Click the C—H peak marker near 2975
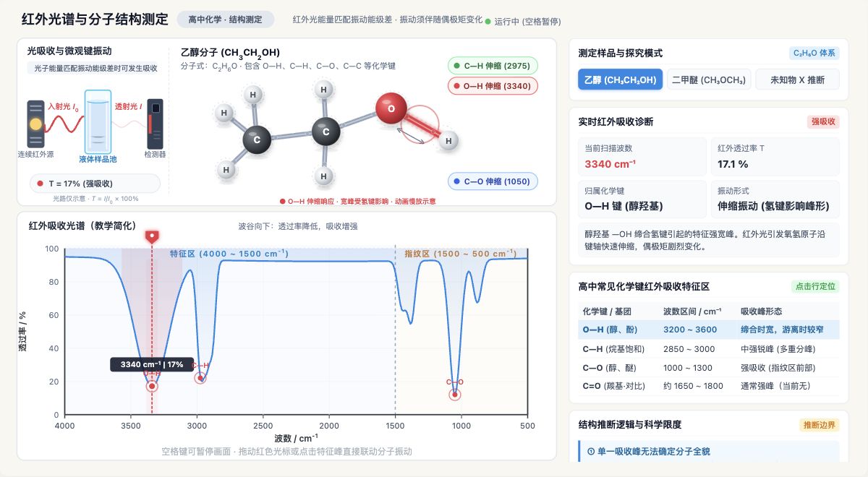Screen dimensions: 868x477 [200, 378]
